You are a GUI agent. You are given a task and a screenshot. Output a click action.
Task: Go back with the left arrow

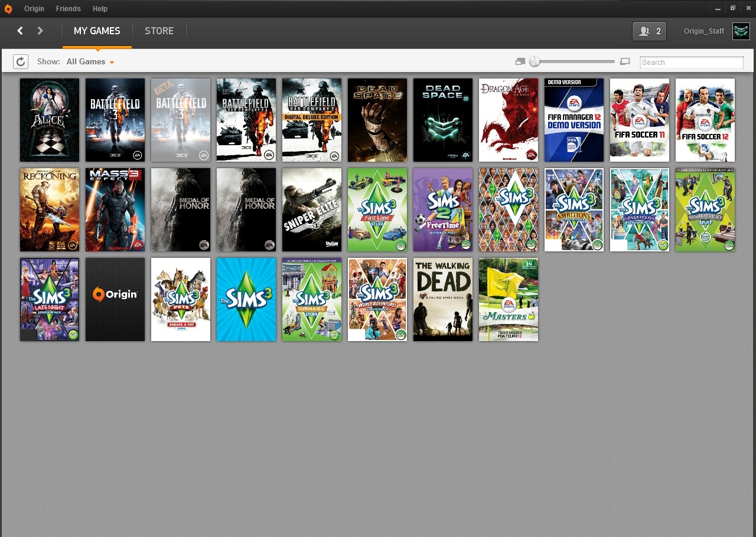(20, 31)
